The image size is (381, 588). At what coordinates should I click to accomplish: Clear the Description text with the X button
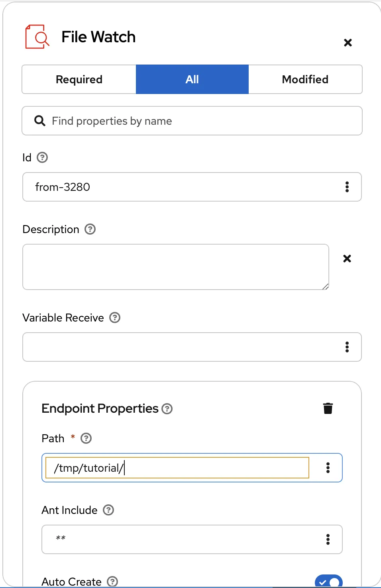[x=347, y=259]
